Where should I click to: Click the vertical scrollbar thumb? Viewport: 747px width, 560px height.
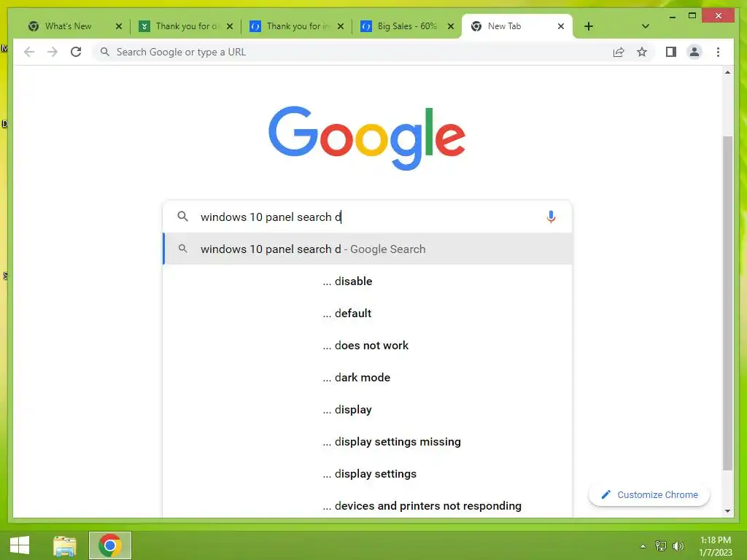click(x=727, y=303)
